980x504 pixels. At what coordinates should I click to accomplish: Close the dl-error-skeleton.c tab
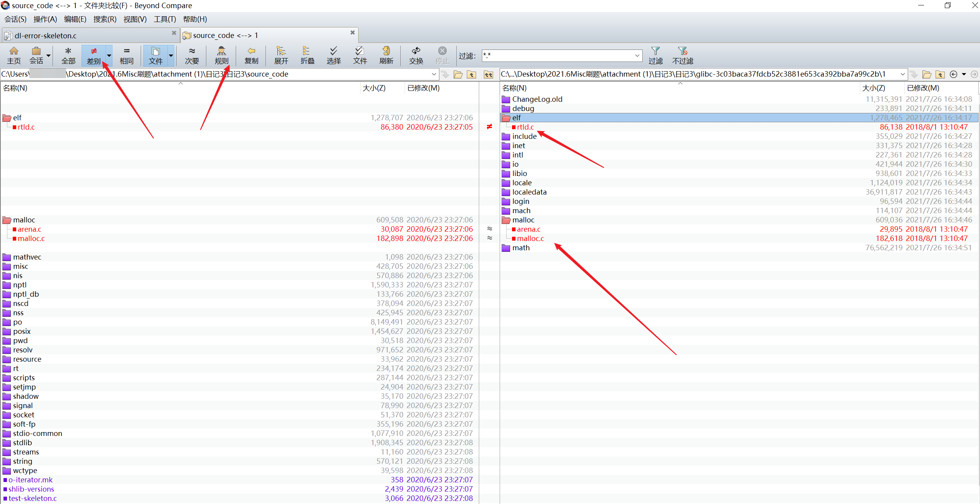174,33
